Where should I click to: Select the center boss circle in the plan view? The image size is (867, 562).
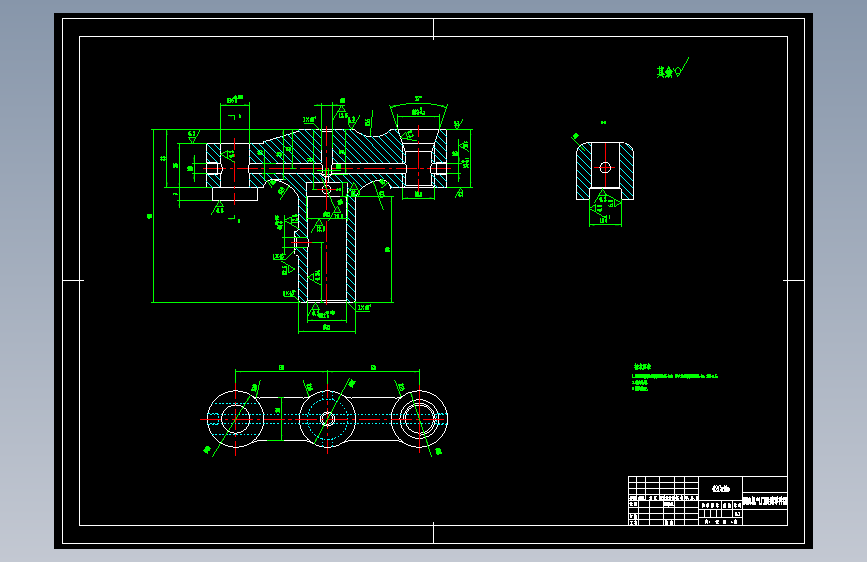(327, 419)
